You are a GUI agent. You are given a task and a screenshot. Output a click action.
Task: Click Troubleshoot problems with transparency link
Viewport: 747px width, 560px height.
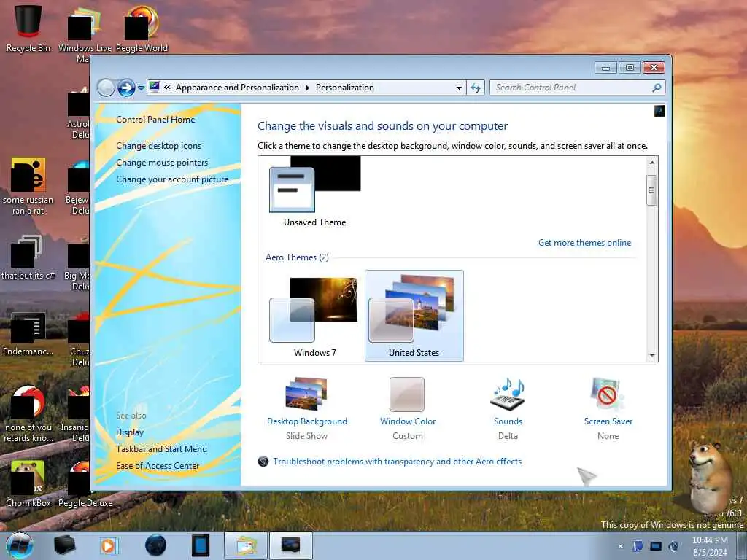click(x=398, y=462)
